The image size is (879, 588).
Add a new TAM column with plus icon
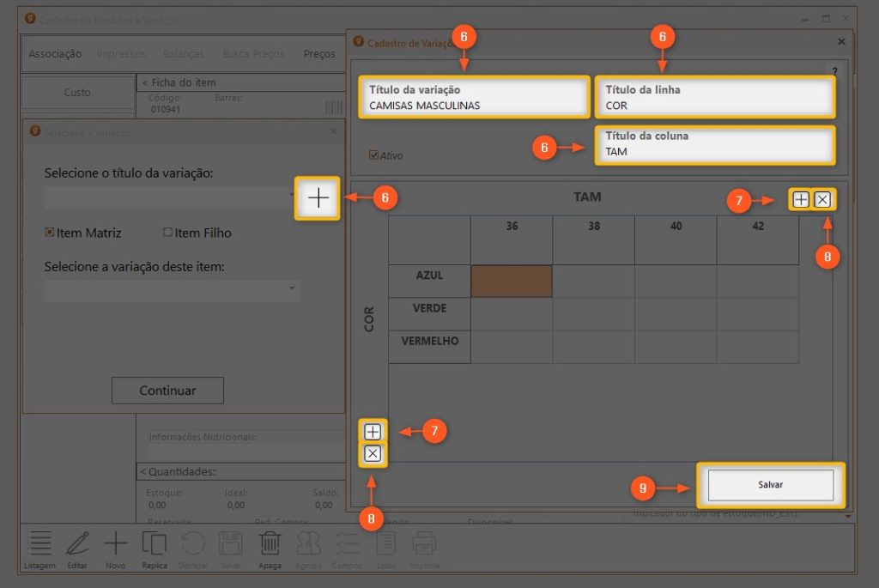800,199
